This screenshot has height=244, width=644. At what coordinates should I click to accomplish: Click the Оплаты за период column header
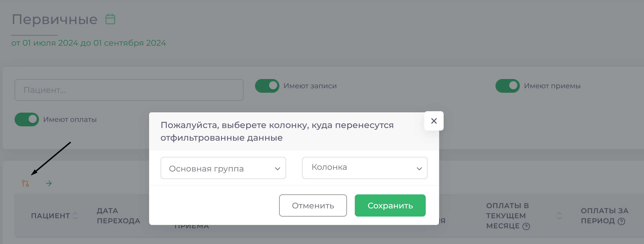click(604, 216)
